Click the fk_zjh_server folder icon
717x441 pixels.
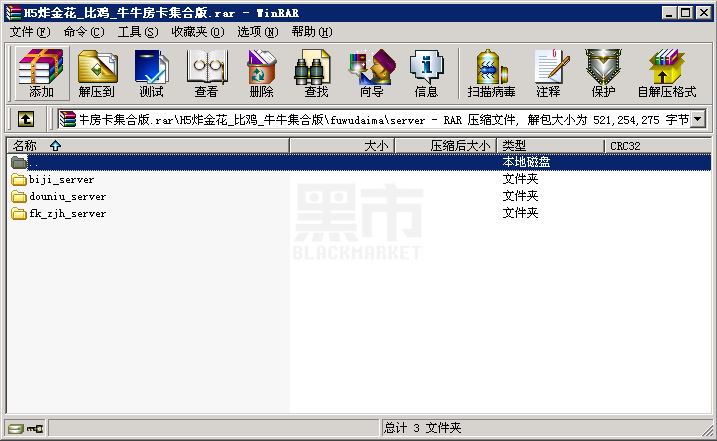click(19, 214)
